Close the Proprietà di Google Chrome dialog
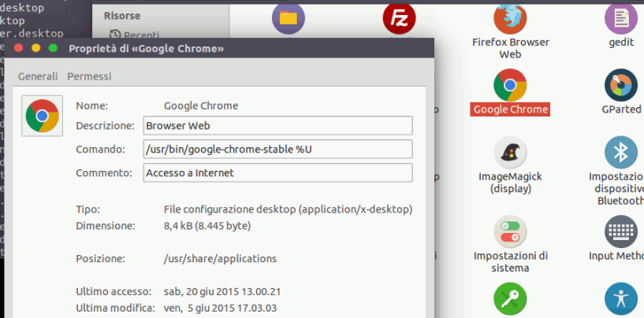644x318 pixels. click(18, 48)
